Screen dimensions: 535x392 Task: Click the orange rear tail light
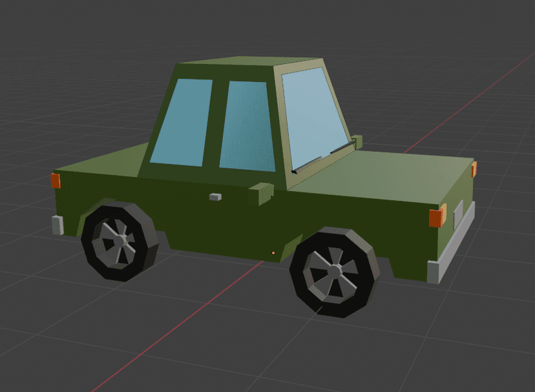pos(56,180)
